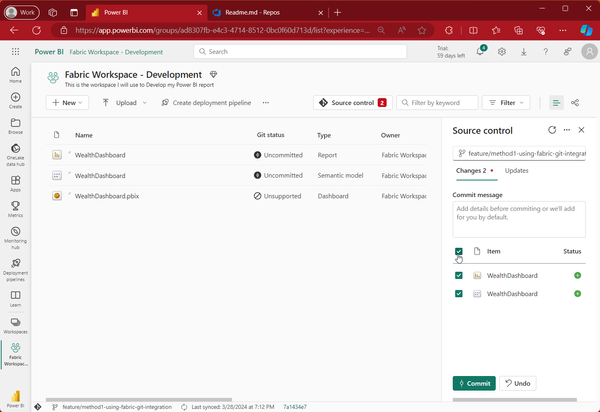Select the Power BI browser tab
600x412 pixels.
147,13
